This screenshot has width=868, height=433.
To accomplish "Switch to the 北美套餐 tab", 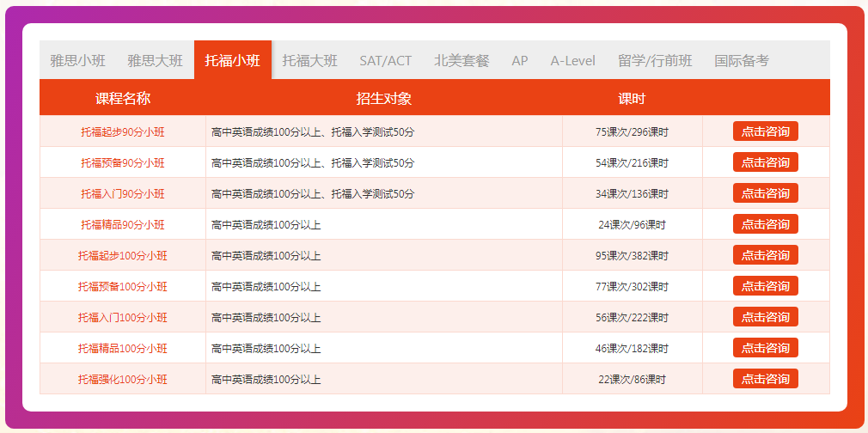I will [462, 60].
